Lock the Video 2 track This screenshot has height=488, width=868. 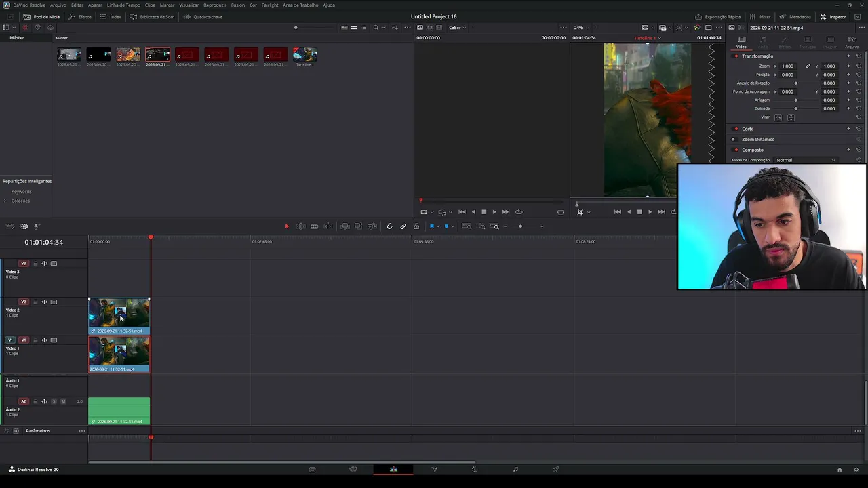click(35, 302)
